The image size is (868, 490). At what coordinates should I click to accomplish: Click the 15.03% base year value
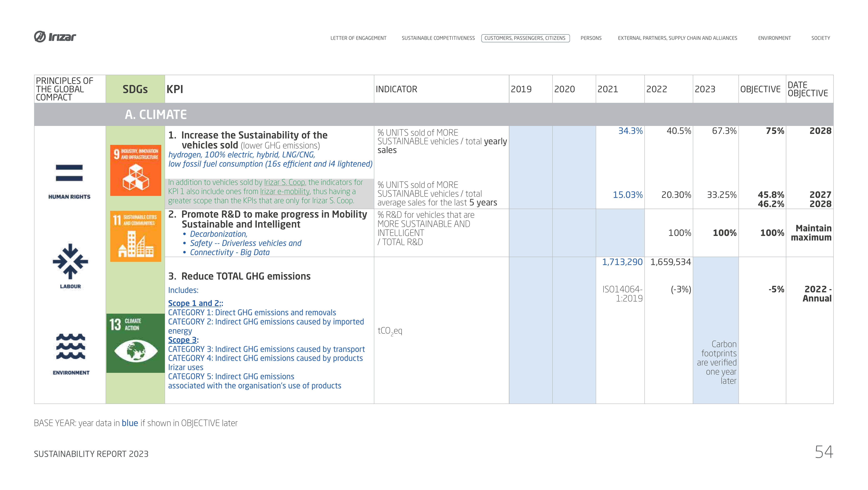pos(627,195)
